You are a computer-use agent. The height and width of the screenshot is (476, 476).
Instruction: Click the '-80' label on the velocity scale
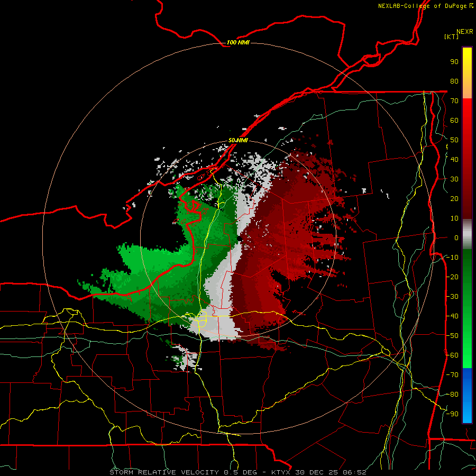pyautogui.click(x=452, y=395)
